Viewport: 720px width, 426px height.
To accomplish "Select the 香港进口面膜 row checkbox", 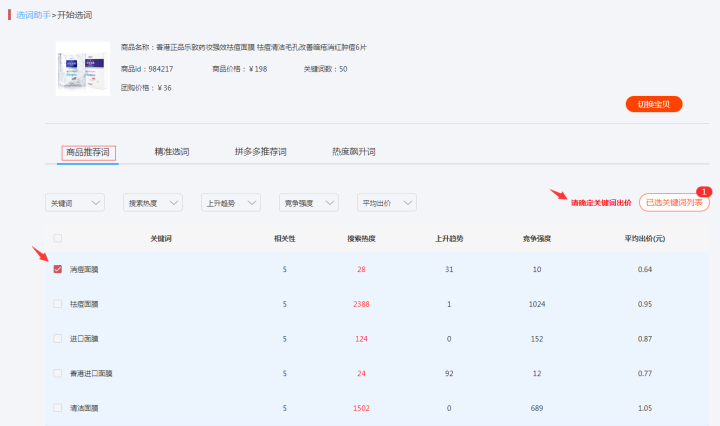I will tap(58, 373).
